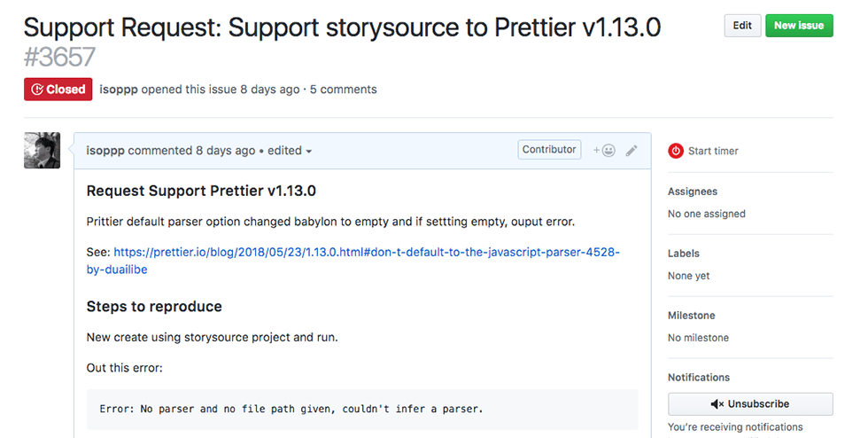Click the Start timer label
The height and width of the screenshot is (438, 868).
point(713,151)
